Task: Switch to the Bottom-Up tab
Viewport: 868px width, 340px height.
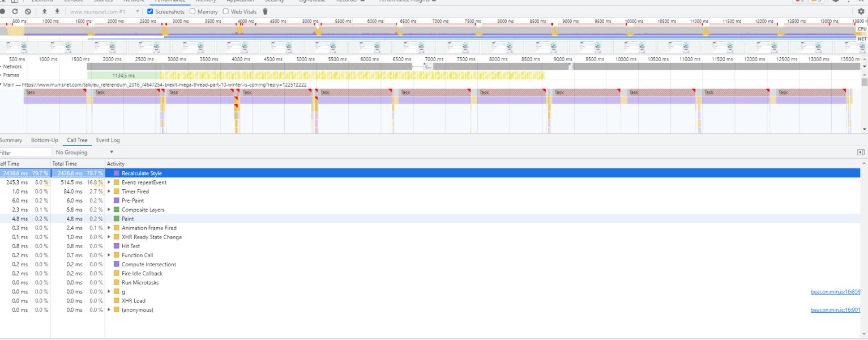Action: coord(44,140)
